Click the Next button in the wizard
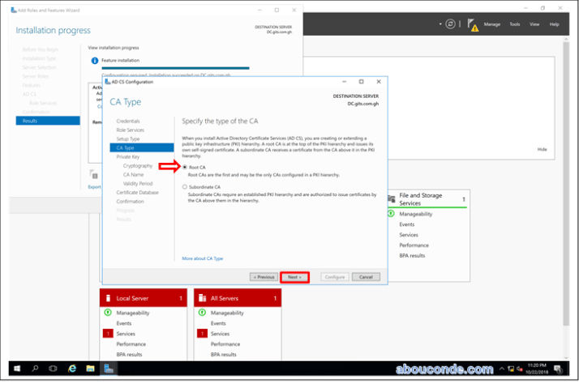 point(294,277)
